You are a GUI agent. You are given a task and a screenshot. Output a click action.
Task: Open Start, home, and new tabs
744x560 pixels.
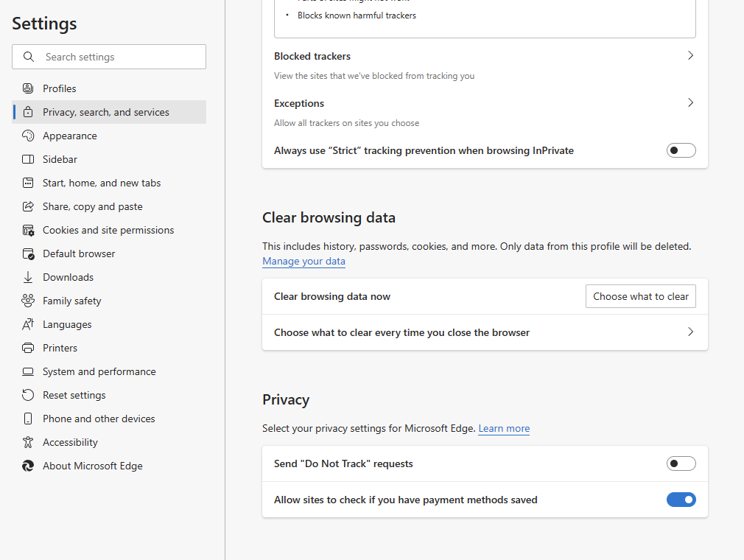point(109,183)
